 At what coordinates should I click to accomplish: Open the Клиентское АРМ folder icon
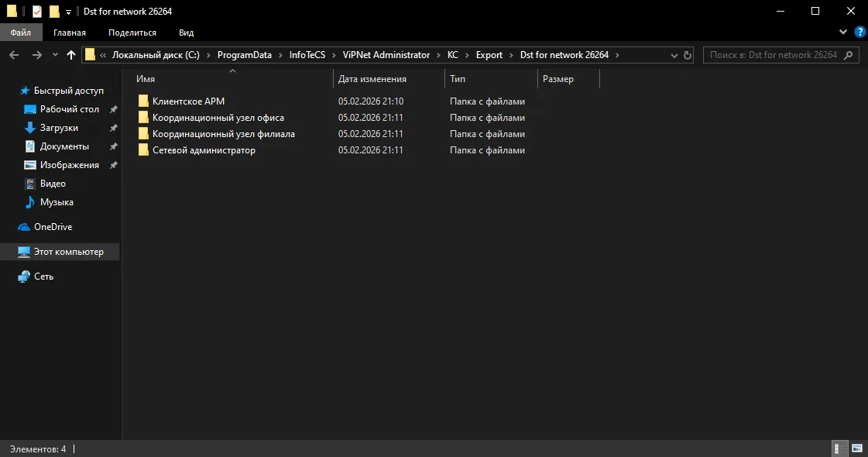pos(143,101)
